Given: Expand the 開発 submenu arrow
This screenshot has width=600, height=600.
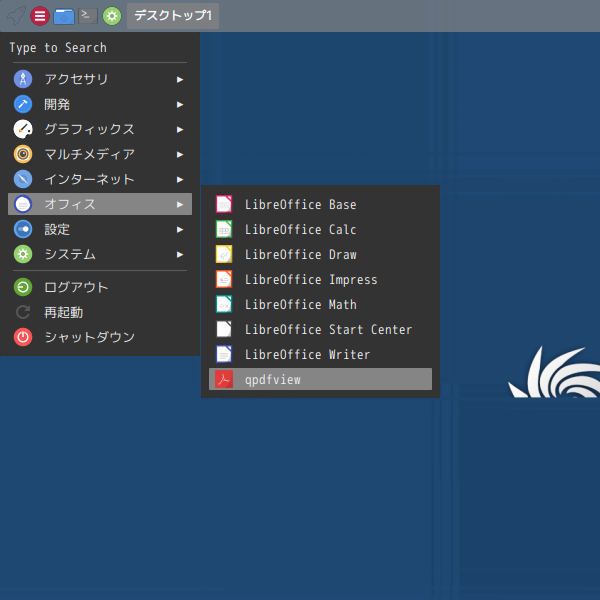Looking at the screenshot, I should (x=180, y=104).
